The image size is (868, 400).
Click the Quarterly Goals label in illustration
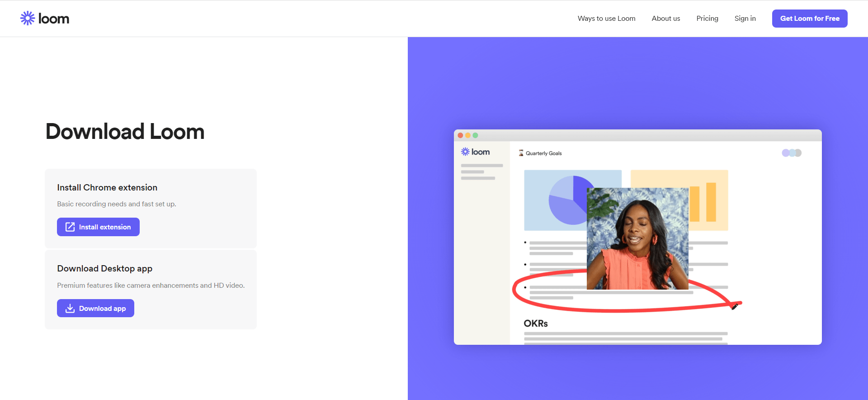[543, 153]
